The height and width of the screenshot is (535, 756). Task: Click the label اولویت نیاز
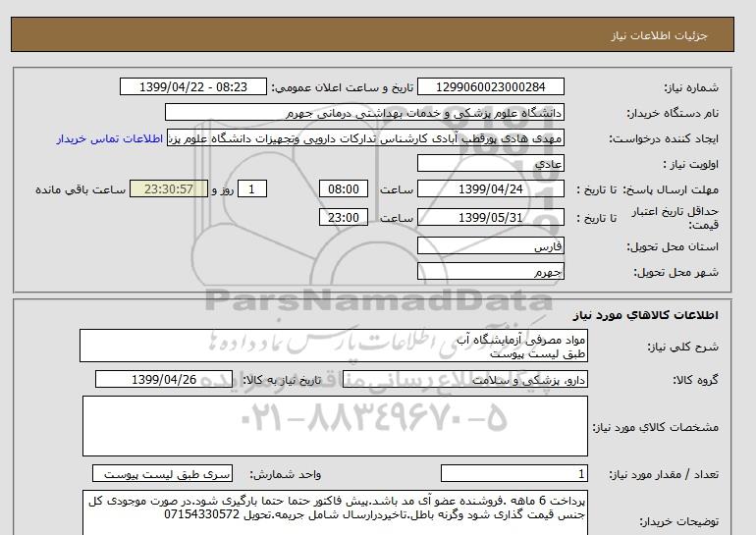pyautogui.click(x=691, y=164)
